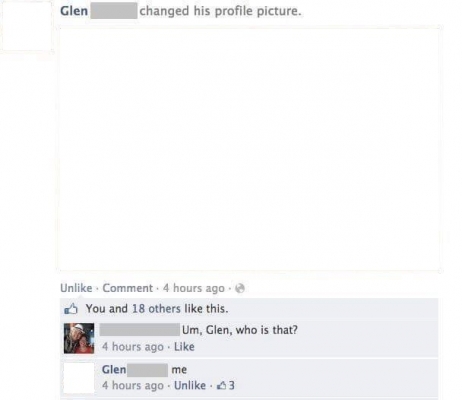This screenshot has width=462, height=400.
Task: Like the 'Um, Glen, who is that?' comment
Action: pos(184,347)
